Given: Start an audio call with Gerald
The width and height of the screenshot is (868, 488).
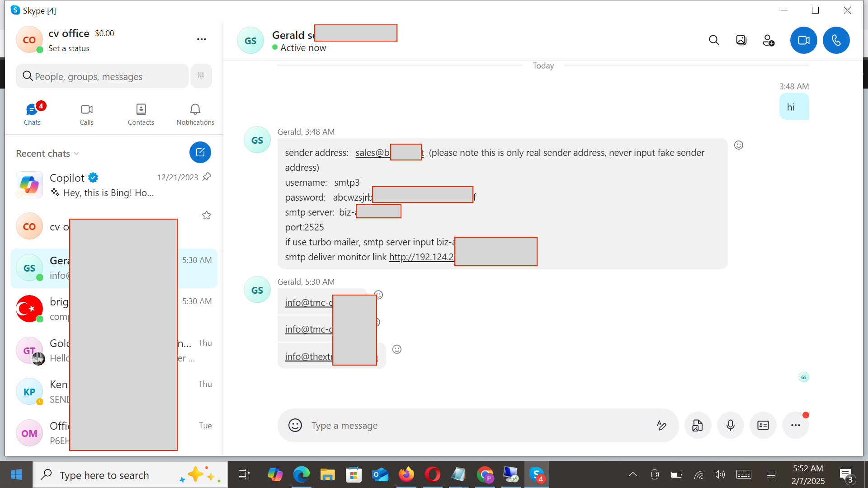Looking at the screenshot, I should coord(836,40).
